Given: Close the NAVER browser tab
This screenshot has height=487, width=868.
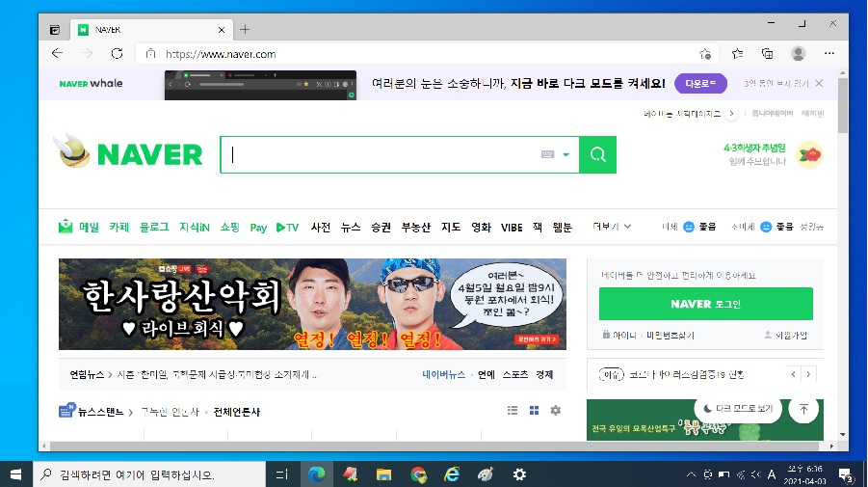Looking at the screenshot, I should pos(222,30).
